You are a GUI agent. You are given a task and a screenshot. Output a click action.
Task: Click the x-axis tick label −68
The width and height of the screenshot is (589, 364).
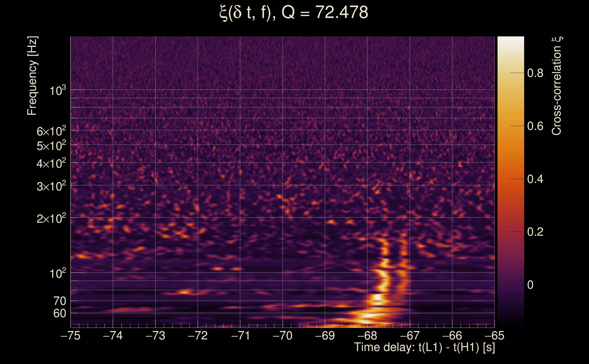click(367, 336)
